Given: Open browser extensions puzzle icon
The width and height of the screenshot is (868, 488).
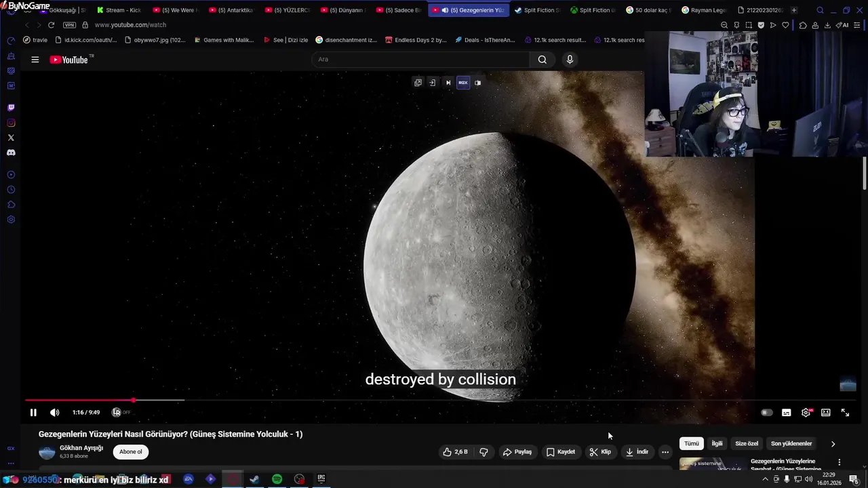Looking at the screenshot, I should [x=803, y=25].
